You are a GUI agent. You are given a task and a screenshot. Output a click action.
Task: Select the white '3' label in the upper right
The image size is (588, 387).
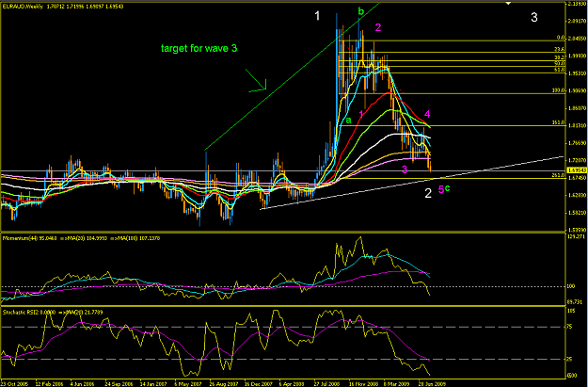click(x=534, y=17)
